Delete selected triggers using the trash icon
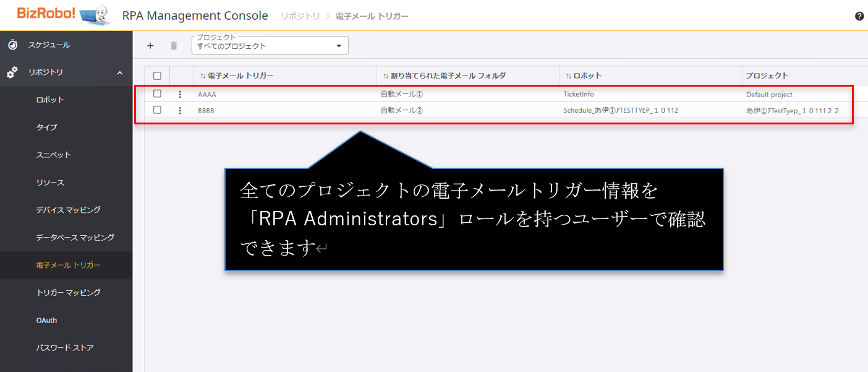The height and width of the screenshot is (372, 868). pyautogui.click(x=174, y=45)
